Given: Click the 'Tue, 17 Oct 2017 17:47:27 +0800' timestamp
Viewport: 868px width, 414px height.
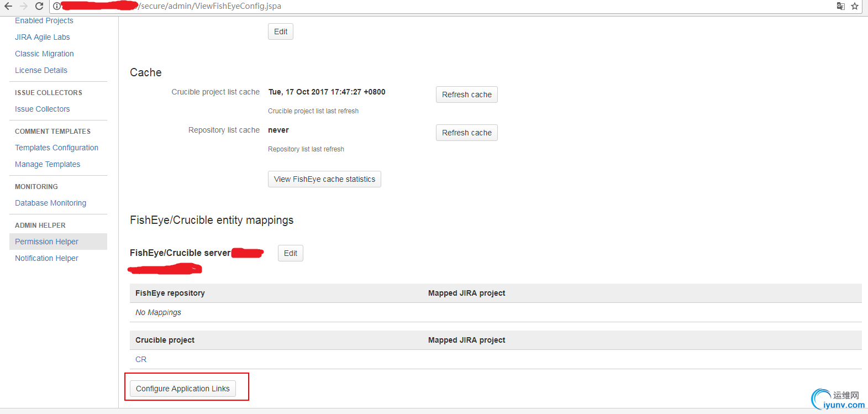Looking at the screenshot, I should pos(327,92).
